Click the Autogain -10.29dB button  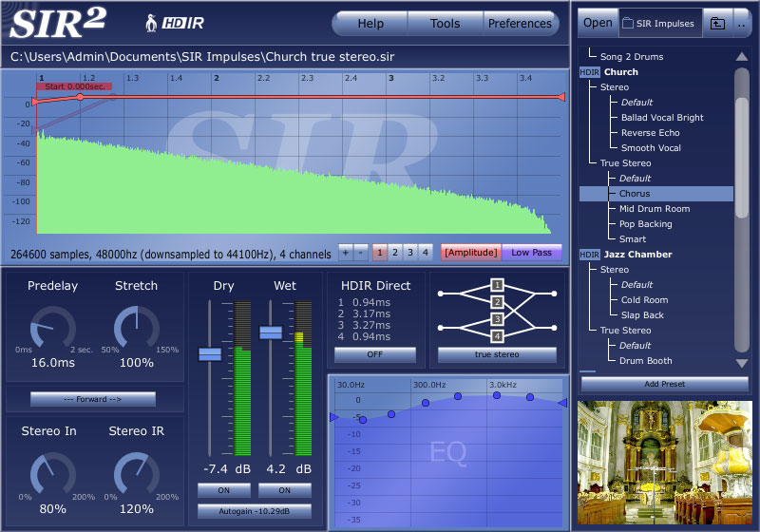[255, 511]
